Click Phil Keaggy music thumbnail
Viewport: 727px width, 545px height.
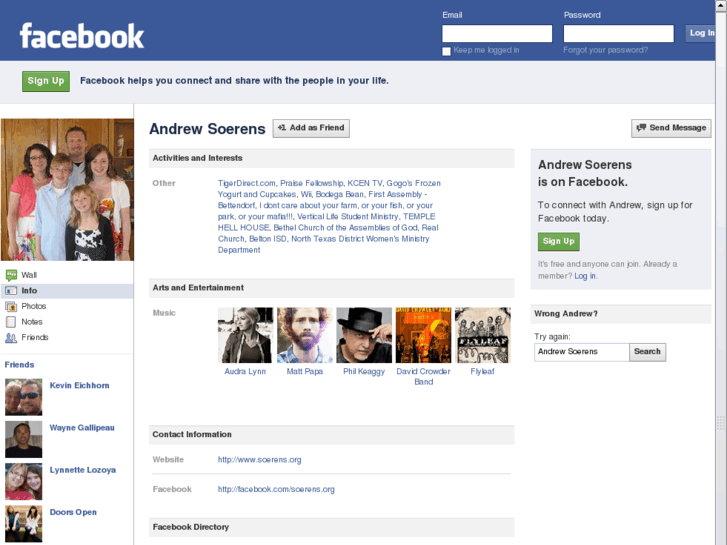tap(364, 335)
